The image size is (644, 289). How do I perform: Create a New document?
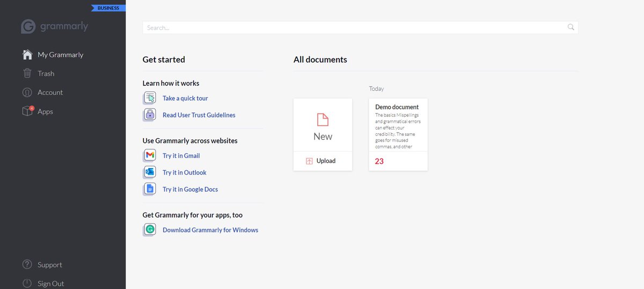tap(323, 125)
